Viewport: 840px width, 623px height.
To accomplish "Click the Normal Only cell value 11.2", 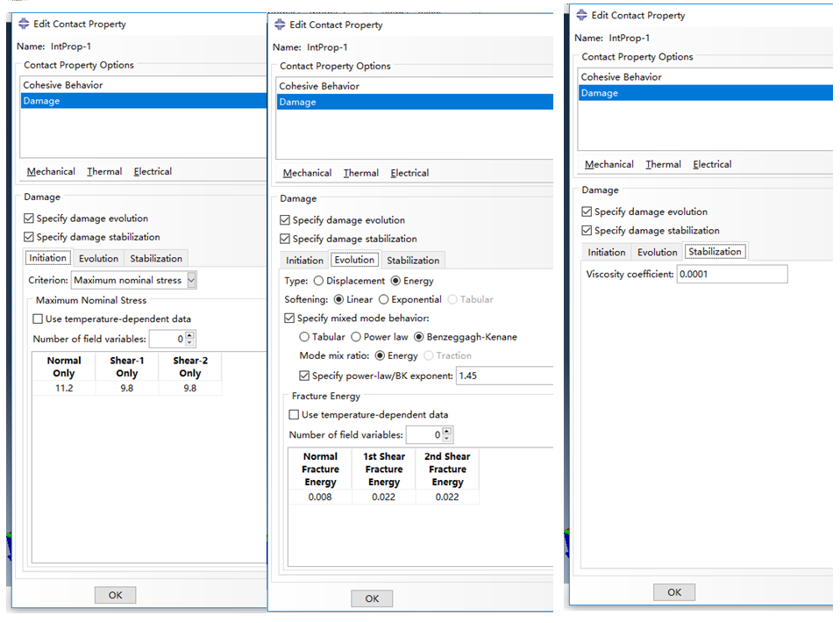I will coord(64,388).
